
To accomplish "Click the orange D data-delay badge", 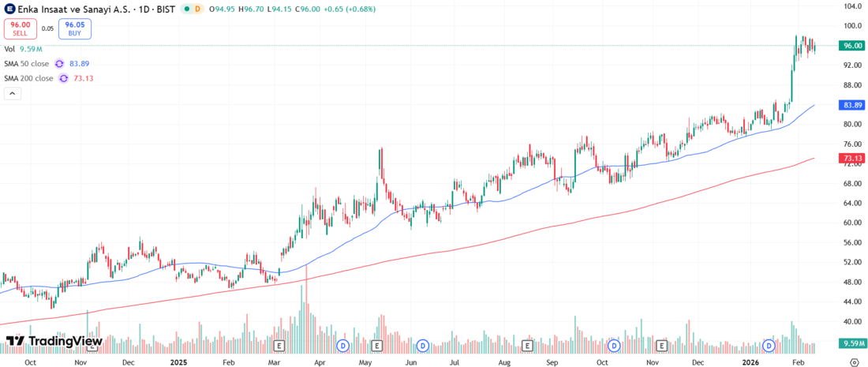I will point(197,9).
